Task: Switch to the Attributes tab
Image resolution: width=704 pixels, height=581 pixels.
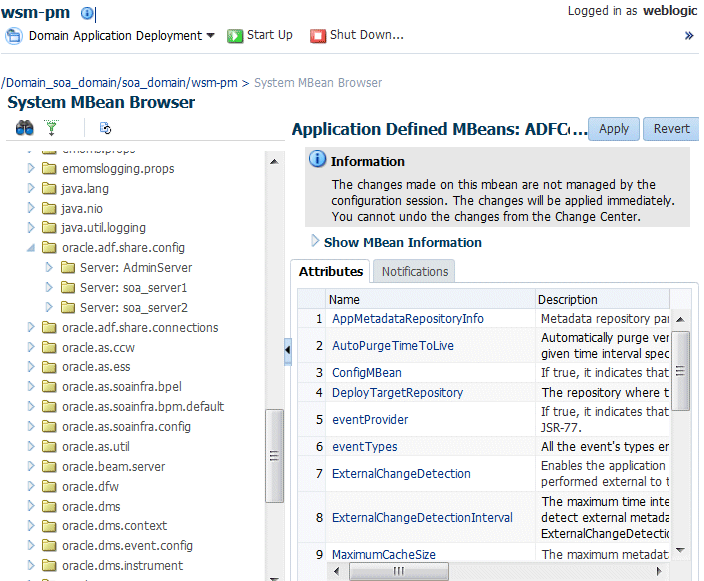Action: (331, 272)
